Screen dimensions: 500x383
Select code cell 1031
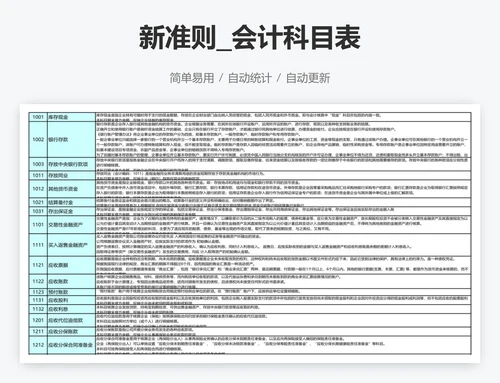(38, 211)
